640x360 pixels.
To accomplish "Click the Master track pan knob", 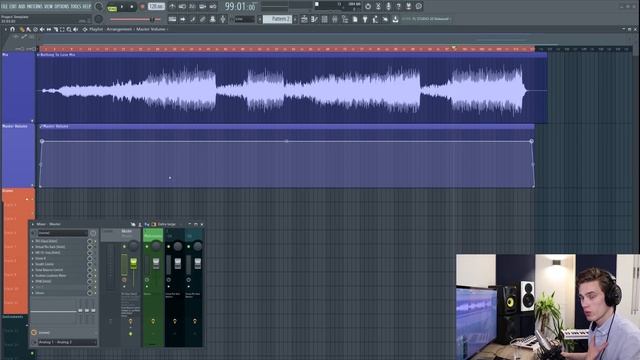I will tap(133, 246).
